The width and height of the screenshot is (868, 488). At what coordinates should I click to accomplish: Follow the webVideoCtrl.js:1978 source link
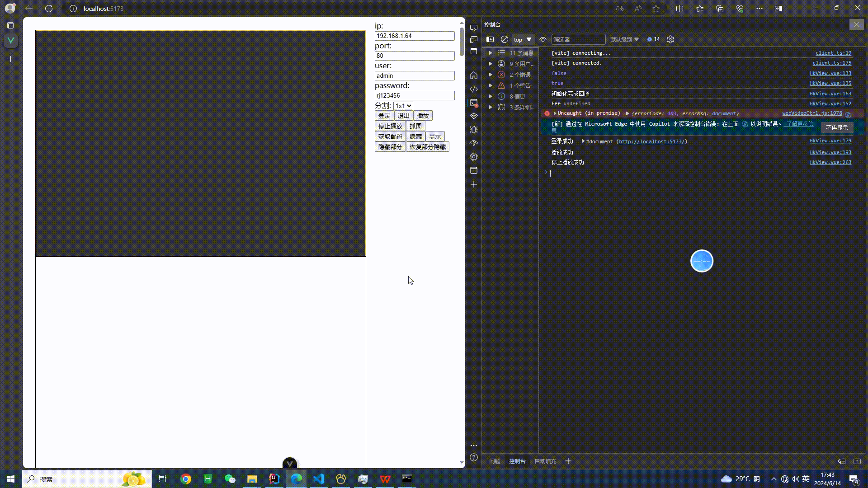click(x=811, y=113)
